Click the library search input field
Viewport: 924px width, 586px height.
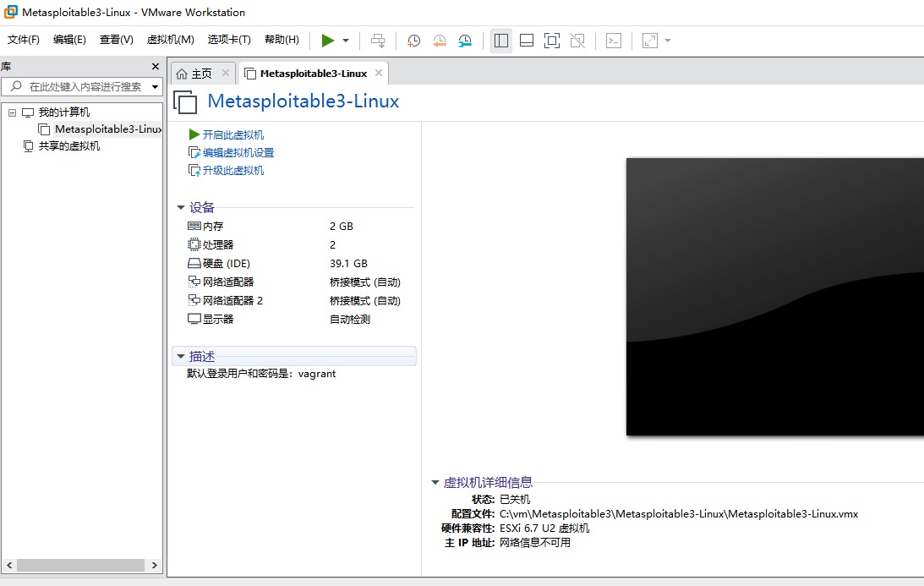[85, 87]
